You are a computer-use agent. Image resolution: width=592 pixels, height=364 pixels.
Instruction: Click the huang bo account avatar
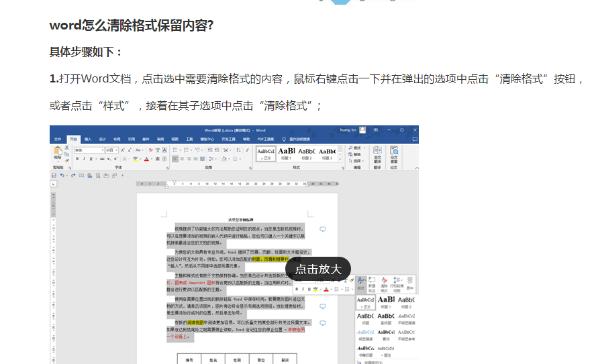(362, 130)
